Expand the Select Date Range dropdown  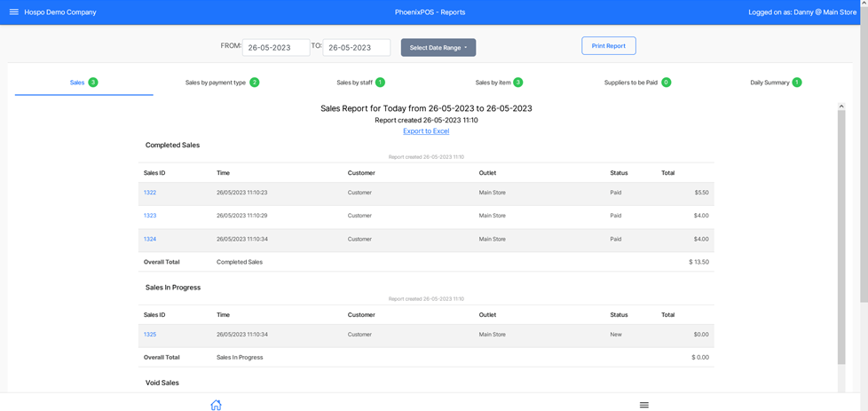coord(438,48)
